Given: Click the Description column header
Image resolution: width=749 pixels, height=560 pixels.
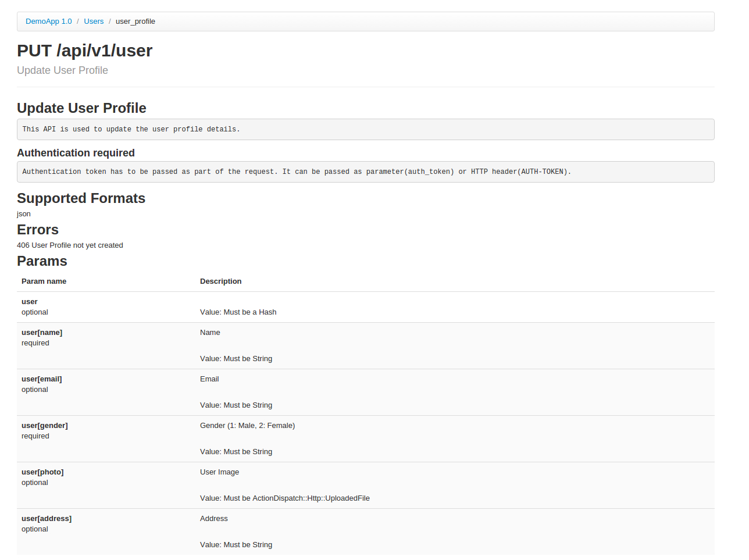Looking at the screenshot, I should coord(220,281).
